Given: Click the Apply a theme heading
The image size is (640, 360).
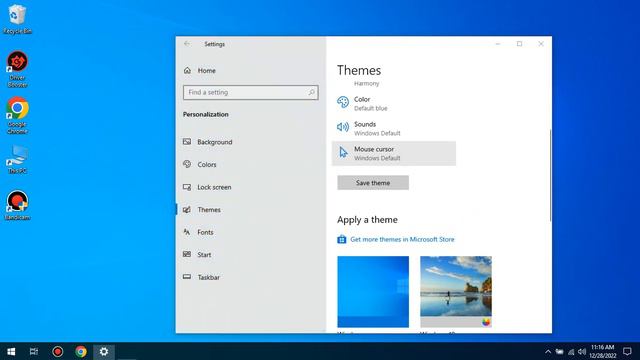Looking at the screenshot, I should click(367, 220).
